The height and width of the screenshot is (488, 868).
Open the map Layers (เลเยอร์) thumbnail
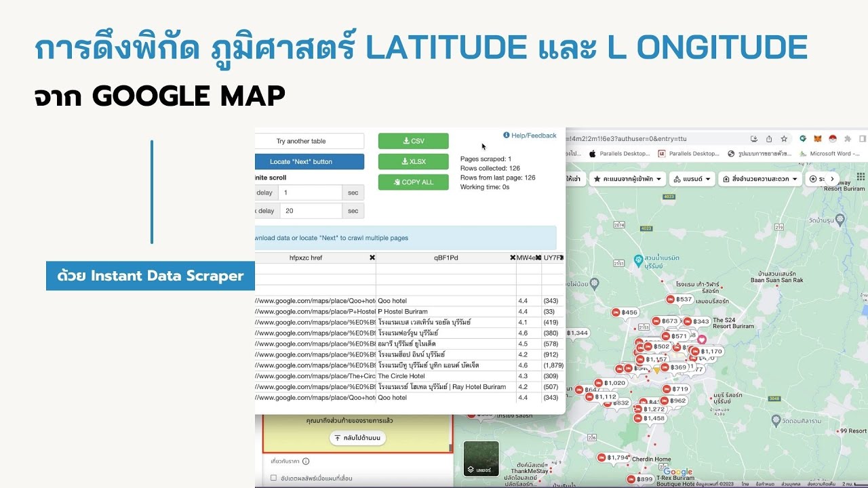pos(481,458)
